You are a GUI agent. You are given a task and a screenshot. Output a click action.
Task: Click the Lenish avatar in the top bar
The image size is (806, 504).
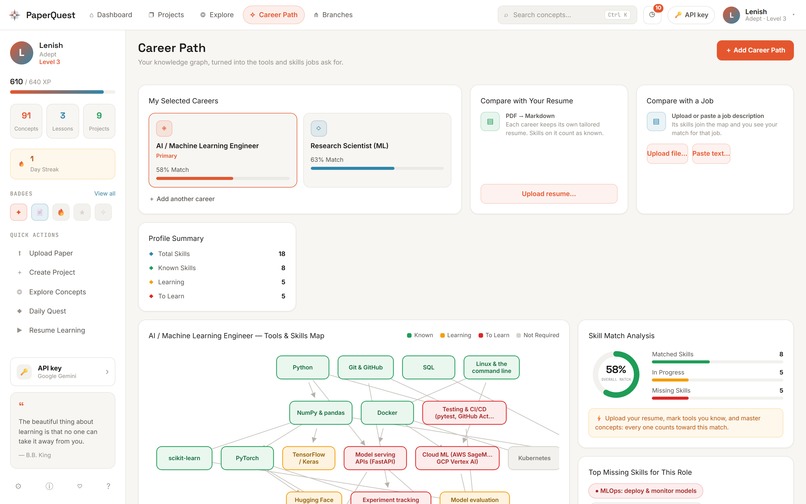[731, 15]
